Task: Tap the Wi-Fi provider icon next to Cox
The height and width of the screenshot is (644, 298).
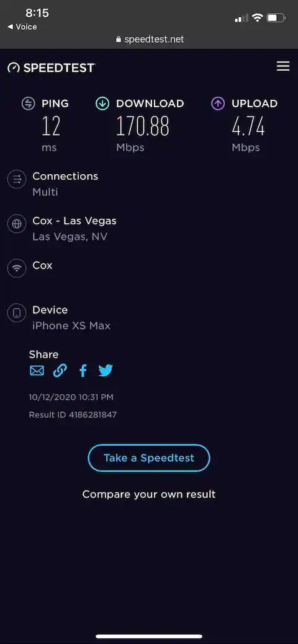Action: coord(17,268)
